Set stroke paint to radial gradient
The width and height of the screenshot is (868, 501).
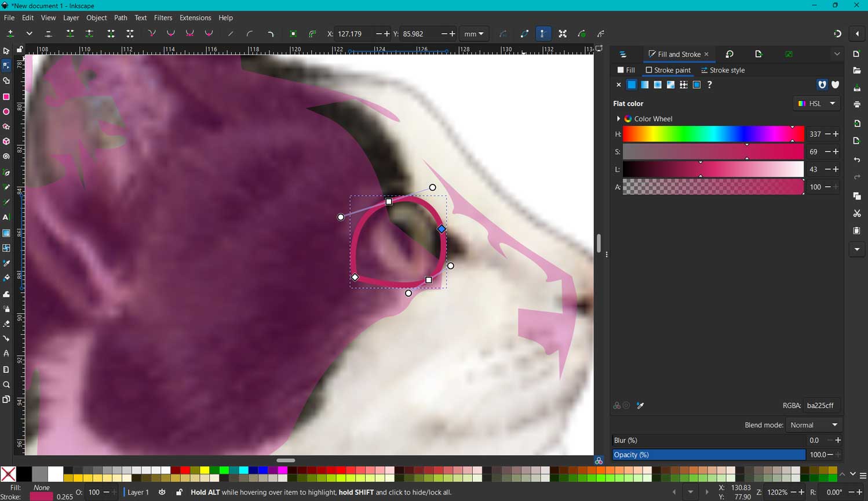click(x=658, y=85)
